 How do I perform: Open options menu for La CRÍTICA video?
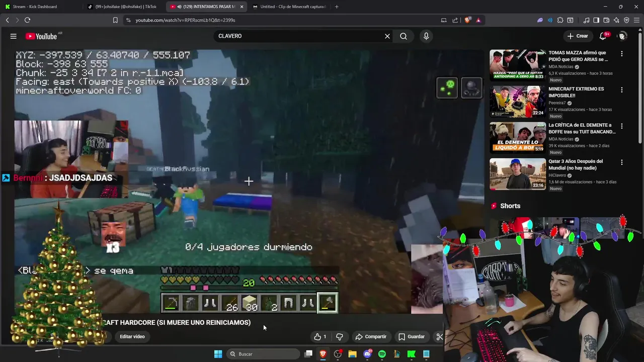[621, 126]
